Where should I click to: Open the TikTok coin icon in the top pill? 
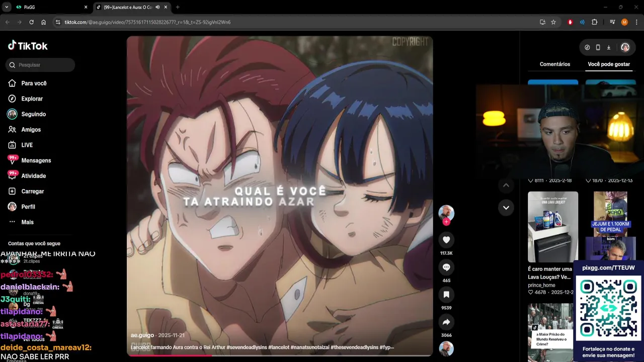pyautogui.click(x=587, y=47)
